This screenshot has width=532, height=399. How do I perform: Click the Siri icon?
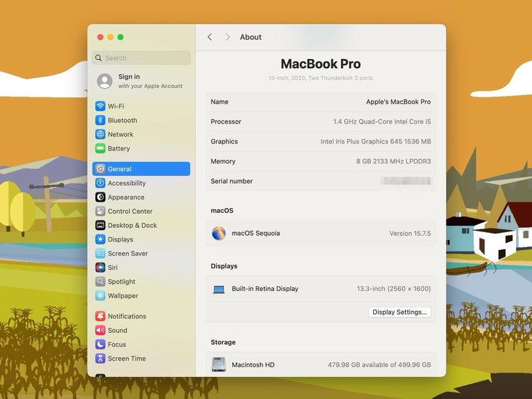tap(100, 268)
